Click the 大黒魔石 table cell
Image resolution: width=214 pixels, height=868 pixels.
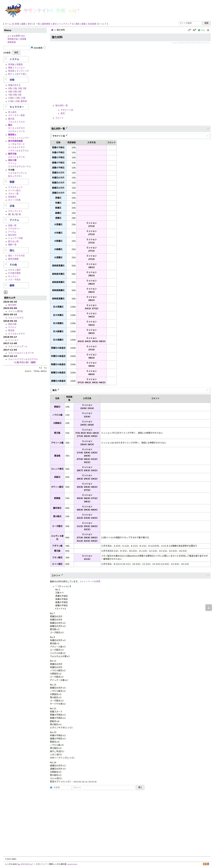click(58, 224)
